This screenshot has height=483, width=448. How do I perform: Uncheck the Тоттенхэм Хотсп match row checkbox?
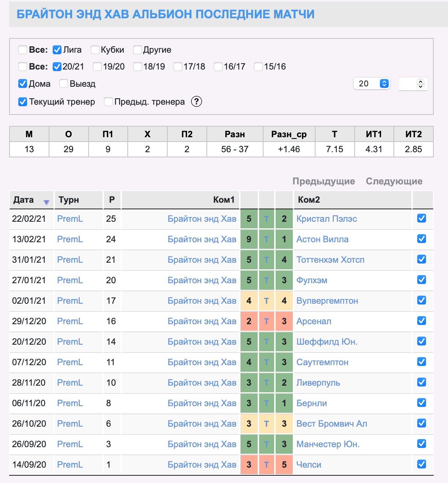coord(422,259)
